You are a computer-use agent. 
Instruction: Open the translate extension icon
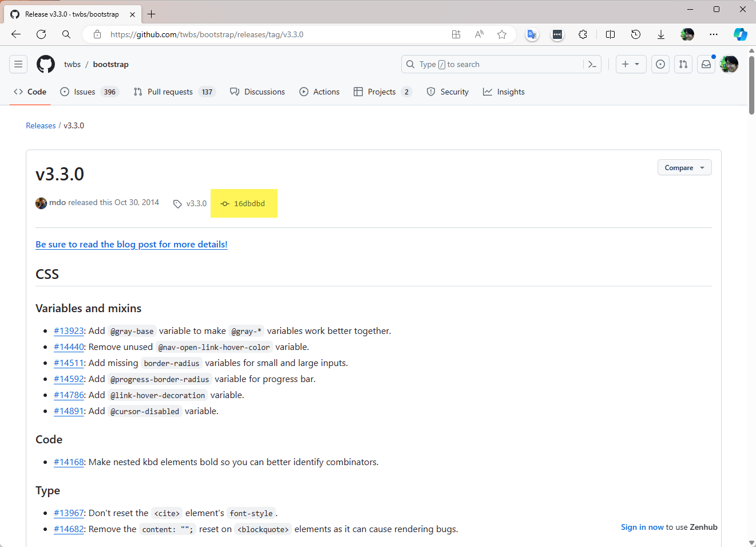point(532,34)
